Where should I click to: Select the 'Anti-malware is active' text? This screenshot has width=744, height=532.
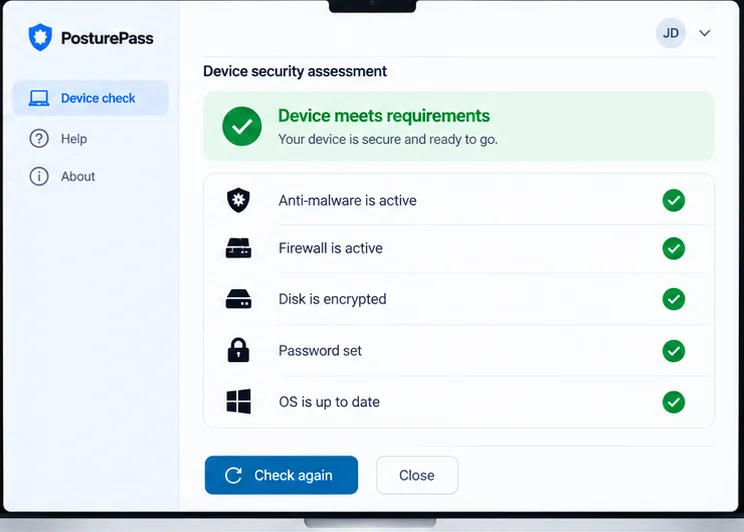pos(347,201)
